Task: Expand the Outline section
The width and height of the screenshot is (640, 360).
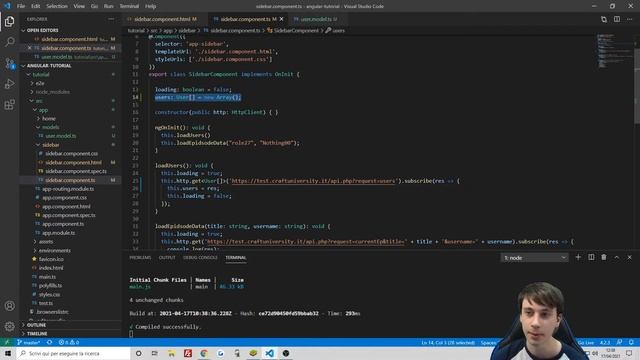Action: click(x=36, y=325)
